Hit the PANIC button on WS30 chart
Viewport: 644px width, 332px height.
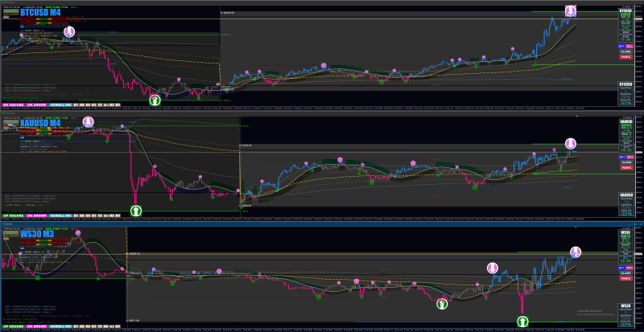[626, 279]
